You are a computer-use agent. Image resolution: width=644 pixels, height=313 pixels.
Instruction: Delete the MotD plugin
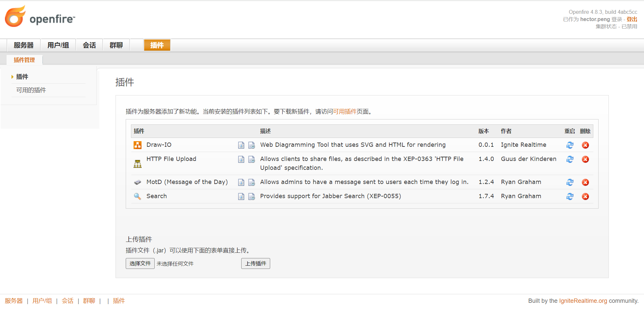coord(585,182)
